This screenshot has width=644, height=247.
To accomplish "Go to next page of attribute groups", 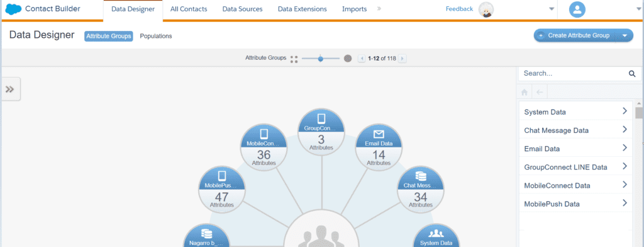I will 402,59.
